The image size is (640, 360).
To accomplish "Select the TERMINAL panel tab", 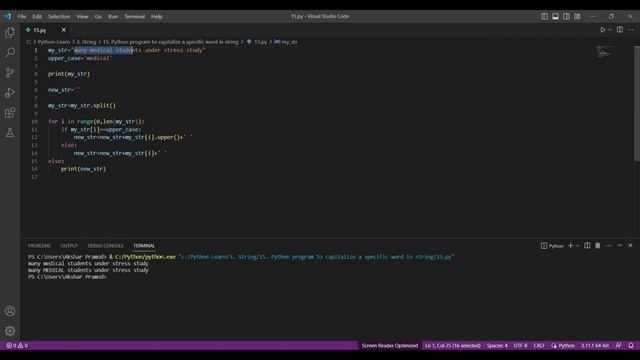I will (144, 246).
